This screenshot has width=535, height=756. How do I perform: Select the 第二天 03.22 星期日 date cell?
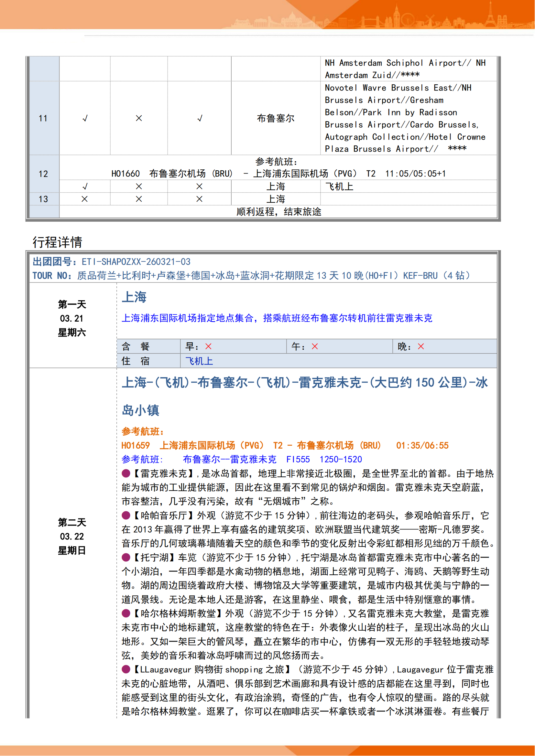click(72, 537)
